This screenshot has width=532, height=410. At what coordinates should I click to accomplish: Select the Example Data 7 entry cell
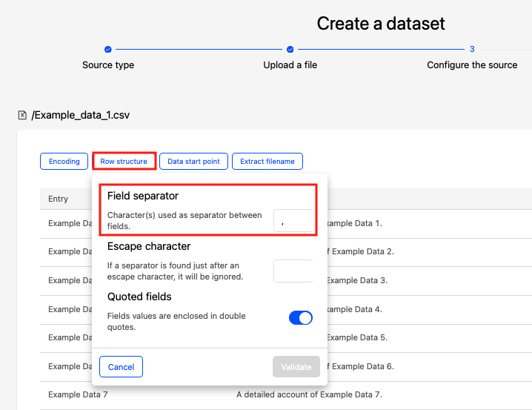[x=78, y=394]
